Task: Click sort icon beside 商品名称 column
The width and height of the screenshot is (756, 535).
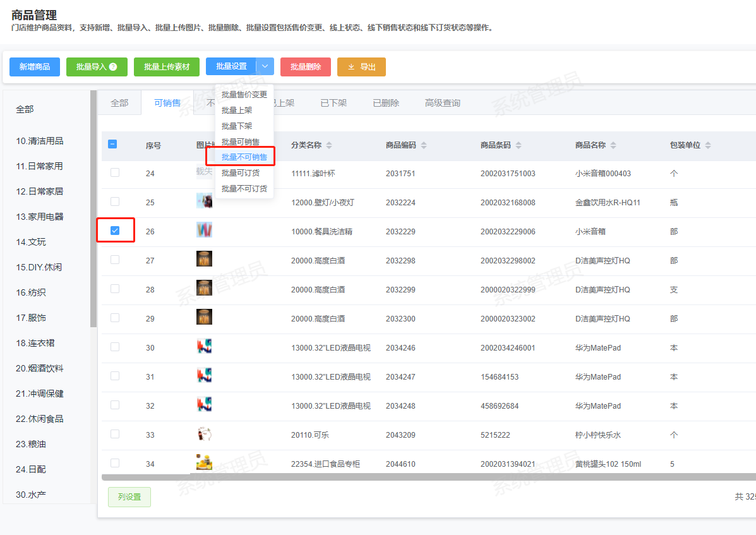Action: (613, 145)
